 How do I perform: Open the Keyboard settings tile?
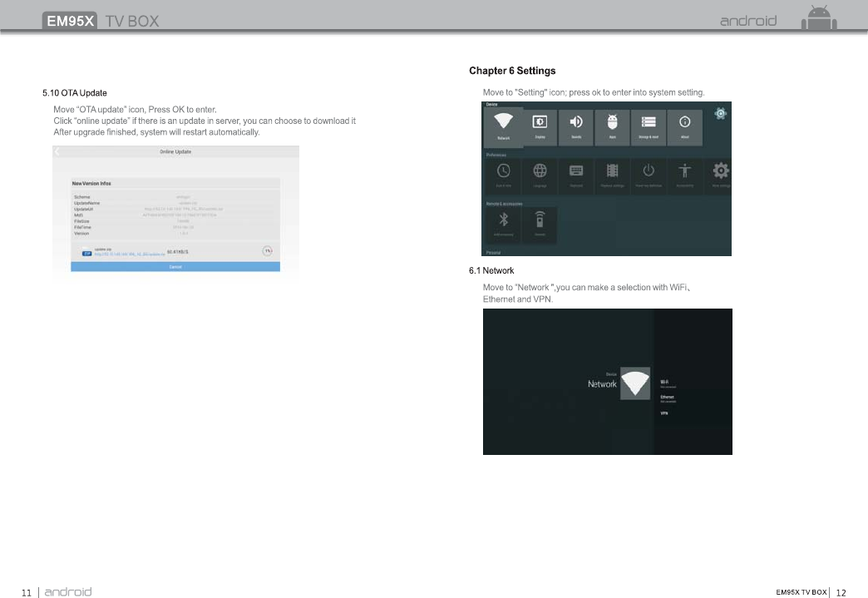point(575,176)
